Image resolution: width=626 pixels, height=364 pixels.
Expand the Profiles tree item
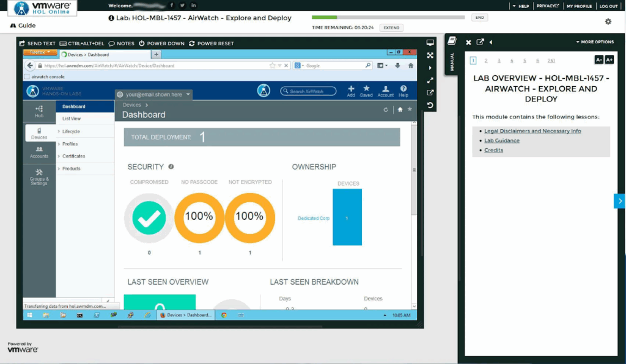click(70, 144)
